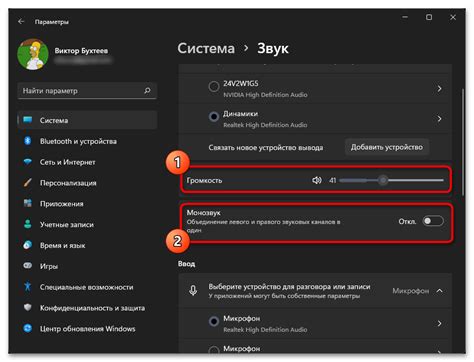Viewport: 474px width, 362px height.
Task: Open Микрофон Realtek properties chevron
Action: click(x=439, y=323)
